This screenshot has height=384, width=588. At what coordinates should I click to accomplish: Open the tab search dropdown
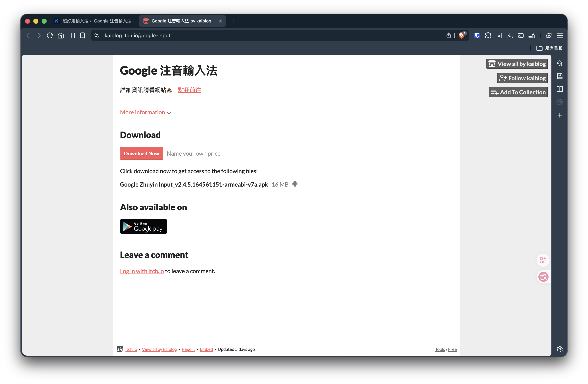pyautogui.click(x=499, y=35)
